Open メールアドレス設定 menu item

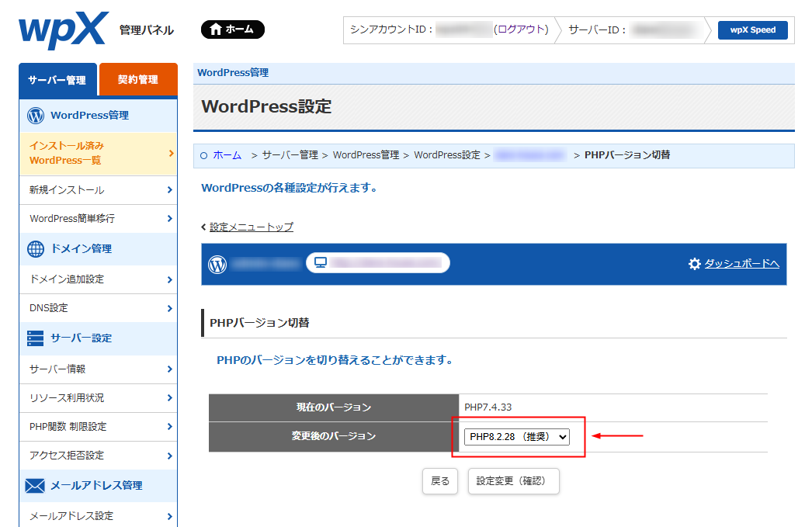[98, 515]
